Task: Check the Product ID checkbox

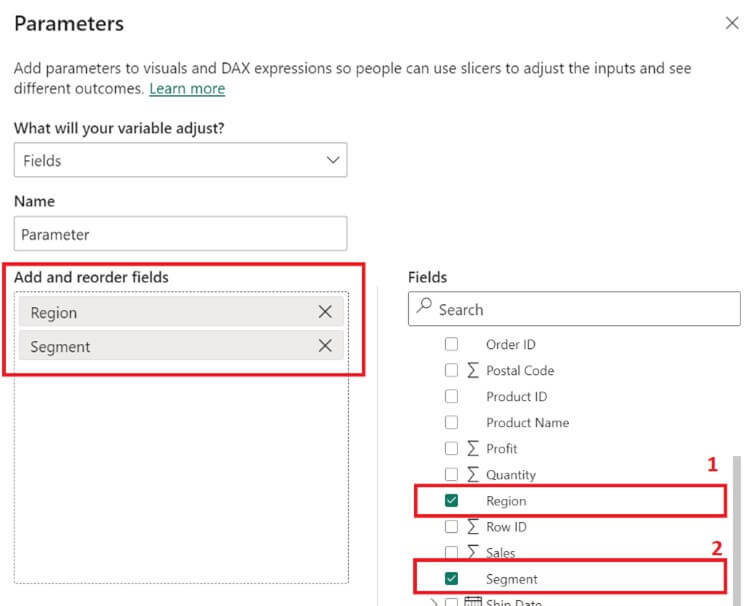Action: click(x=451, y=396)
